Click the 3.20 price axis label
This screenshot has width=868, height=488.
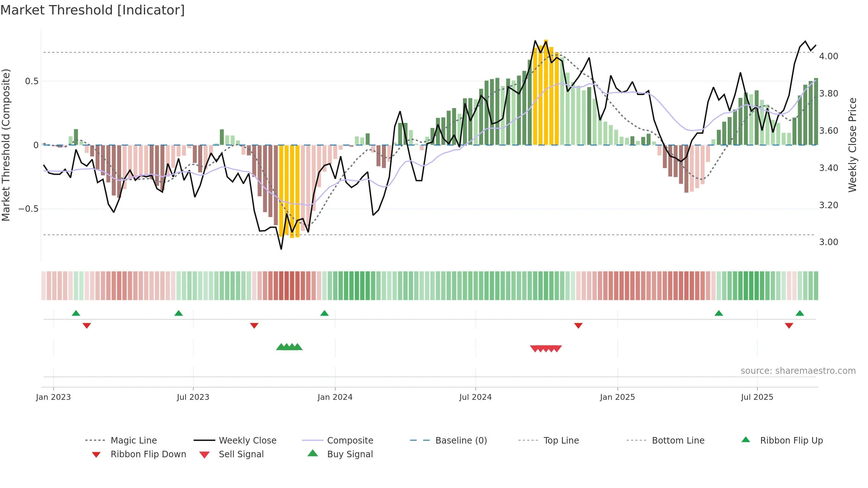829,205
